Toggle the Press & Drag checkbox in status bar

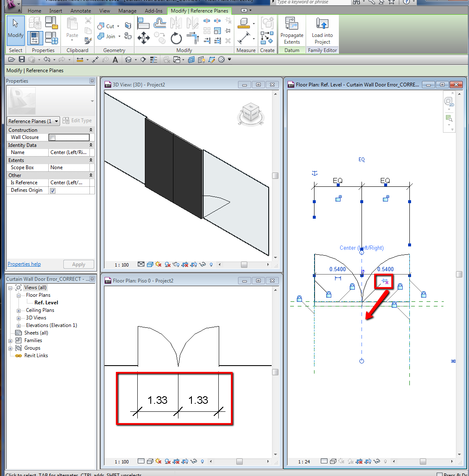pyautogui.click(x=439, y=474)
